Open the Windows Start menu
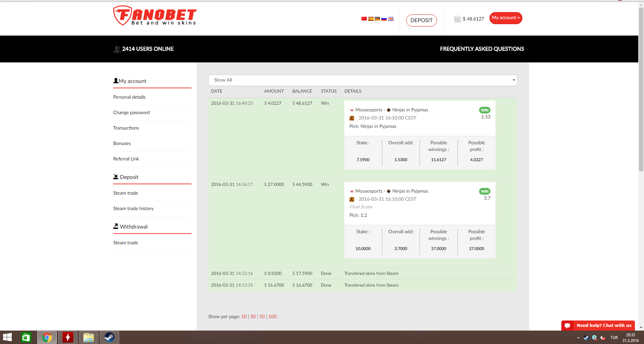The width and height of the screenshot is (644, 344). (x=7, y=337)
